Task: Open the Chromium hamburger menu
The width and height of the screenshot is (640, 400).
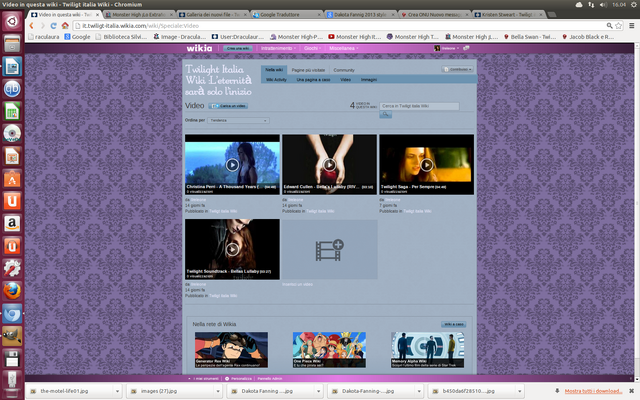Action: coord(631,25)
